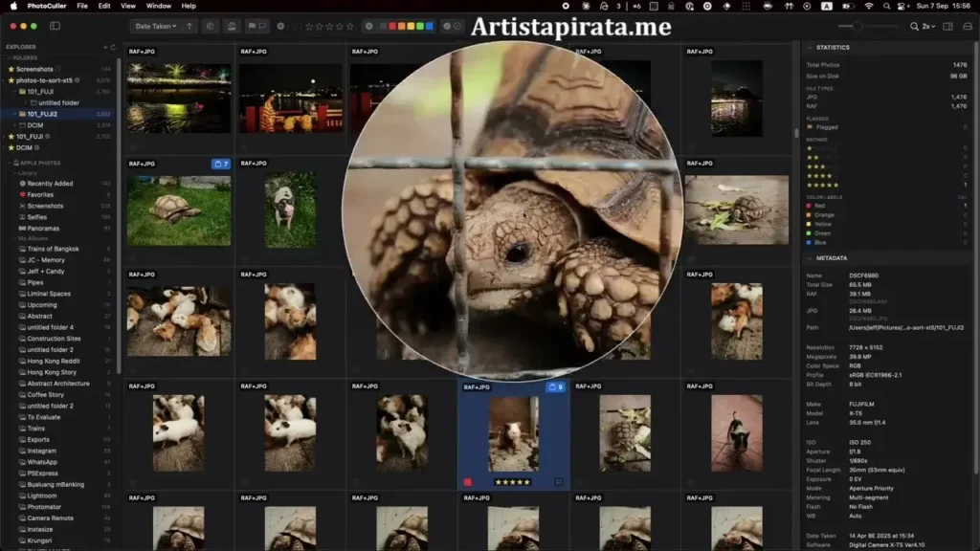980x551 pixels.
Task: Open the Recently Added album
Action: point(50,184)
